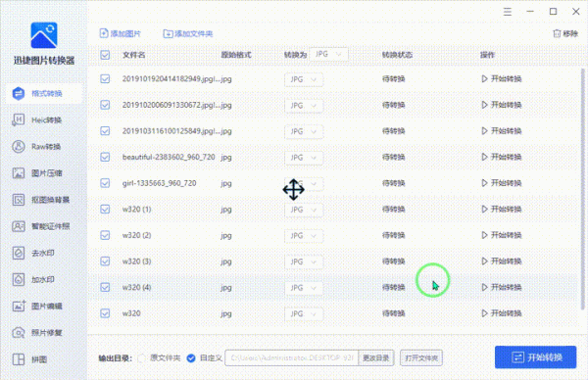Click the 加水印 sidebar icon

click(19, 279)
